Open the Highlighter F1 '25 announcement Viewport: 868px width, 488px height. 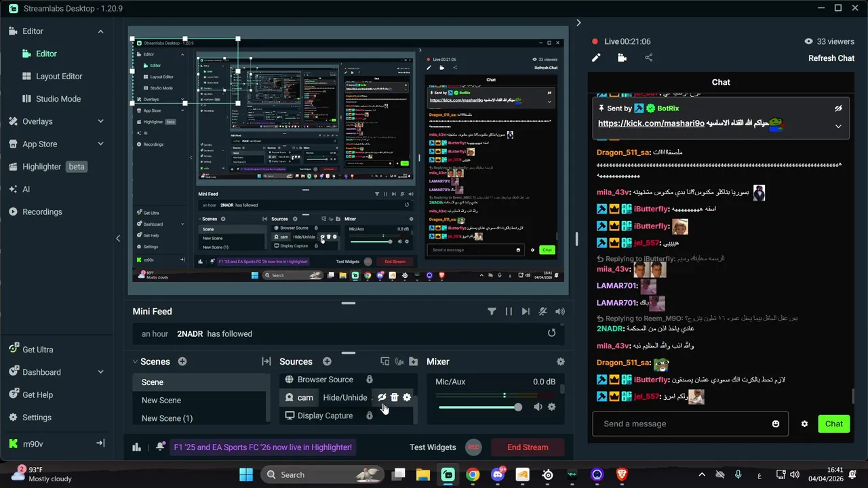click(262, 447)
